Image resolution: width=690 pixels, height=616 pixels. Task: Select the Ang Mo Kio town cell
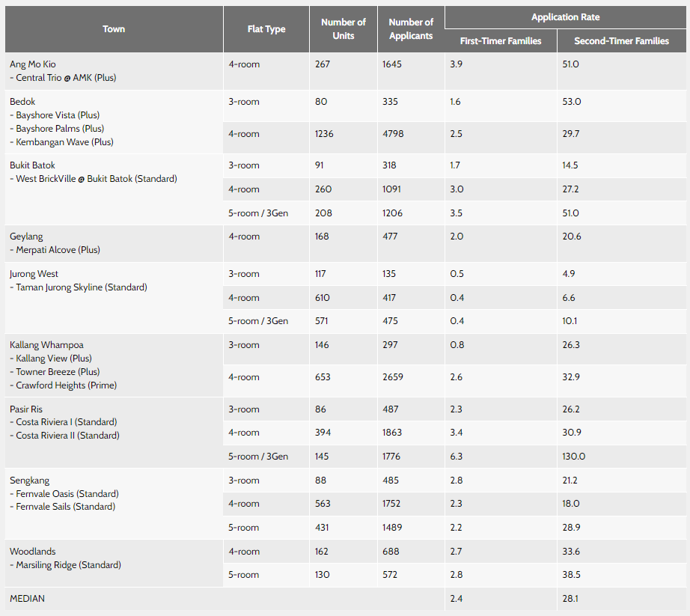click(x=31, y=64)
